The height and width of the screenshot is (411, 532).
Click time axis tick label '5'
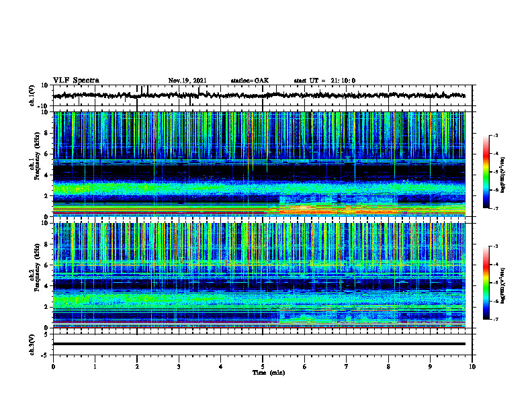263,367
